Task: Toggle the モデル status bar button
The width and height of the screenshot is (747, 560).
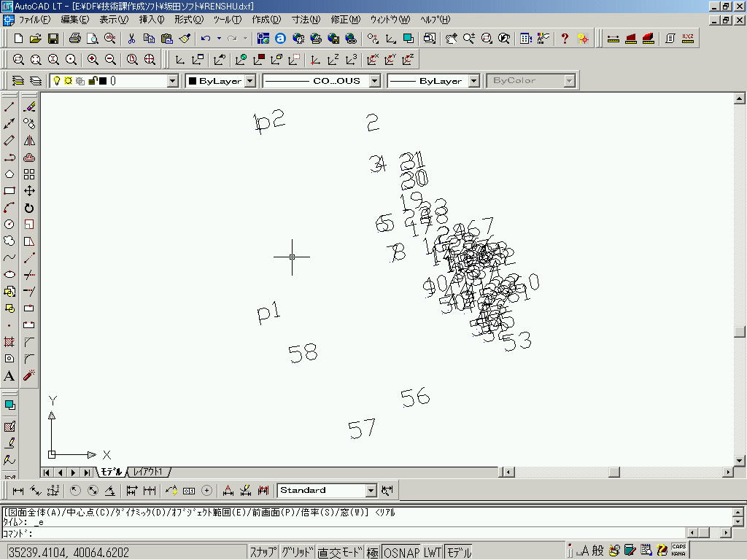Action: (x=459, y=552)
